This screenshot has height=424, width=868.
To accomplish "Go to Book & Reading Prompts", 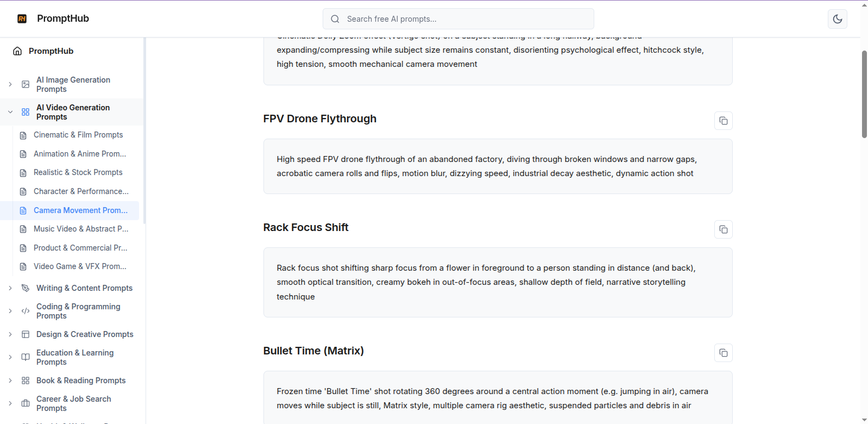I will [81, 381].
